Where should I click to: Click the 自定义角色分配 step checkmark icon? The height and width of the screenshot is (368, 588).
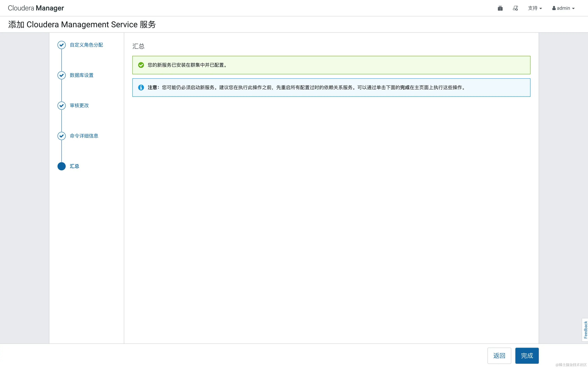tap(61, 45)
